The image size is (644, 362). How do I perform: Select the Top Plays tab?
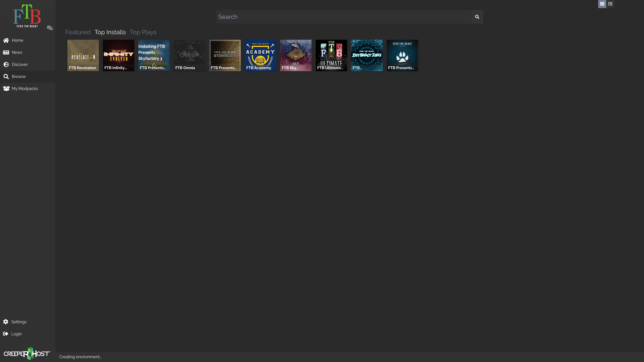143,32
